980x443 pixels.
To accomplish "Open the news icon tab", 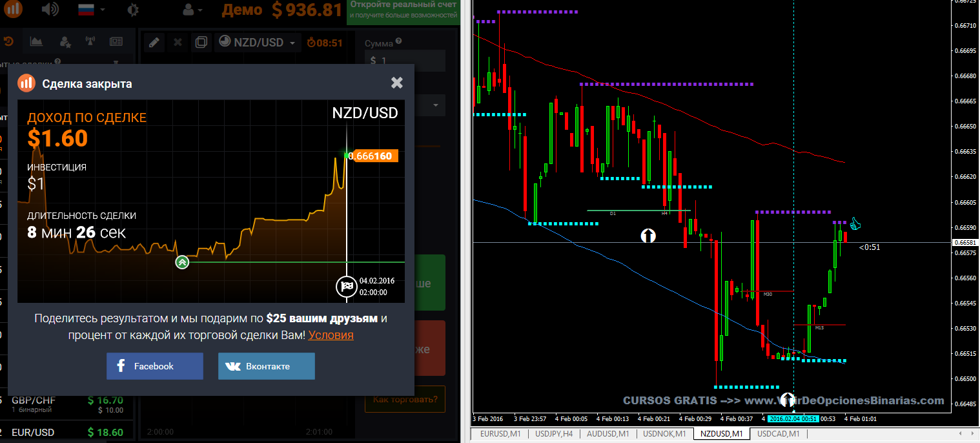I will point(116,42).
